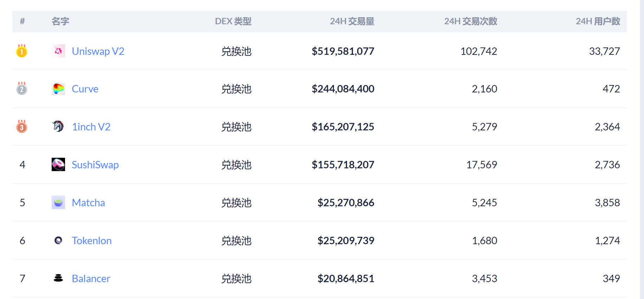The image size is (644, 299).
Task: Click the 1,680 transactions cell
Action: pos(484,241)
